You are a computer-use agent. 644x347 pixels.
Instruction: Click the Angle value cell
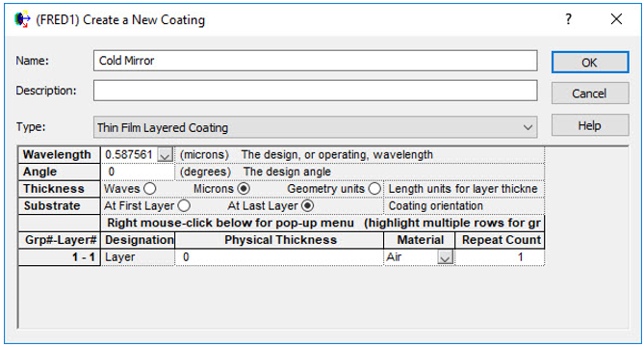[138, 172]
